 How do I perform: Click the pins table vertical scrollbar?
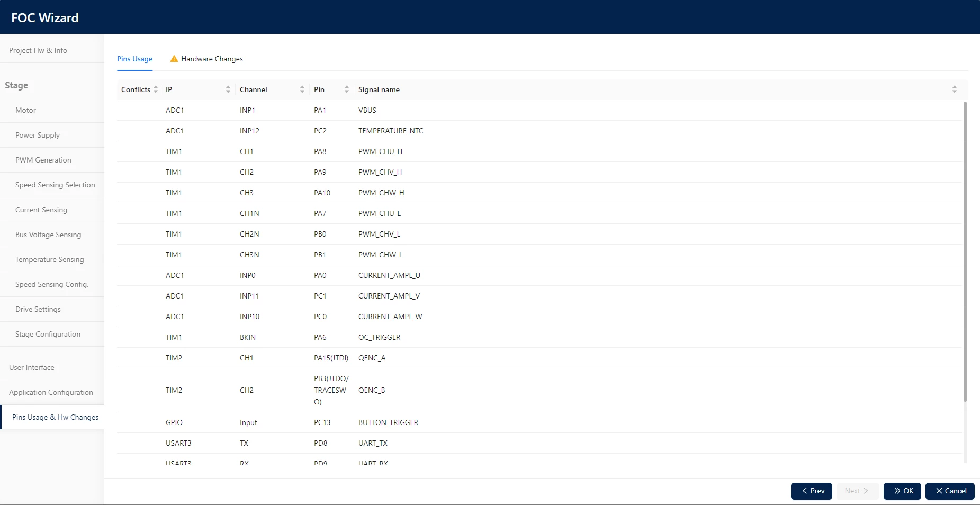965,251
